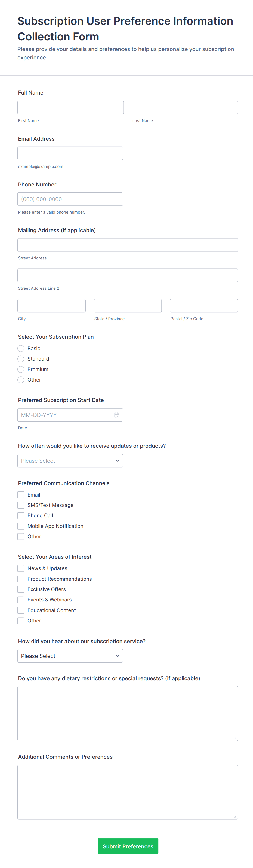Click the dietary restrictions text area

point(128,713)
